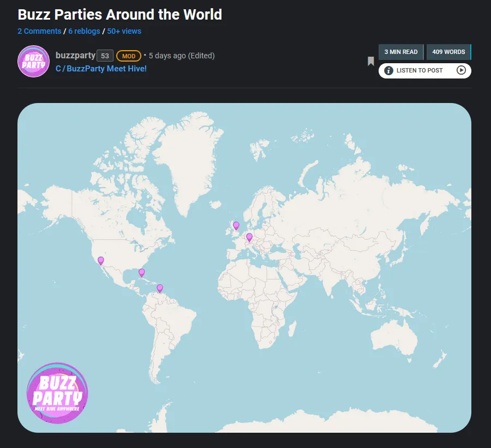491x448 pixels.
Task: Select the map pin over the United Kingdom
Action: click(236, 226)
